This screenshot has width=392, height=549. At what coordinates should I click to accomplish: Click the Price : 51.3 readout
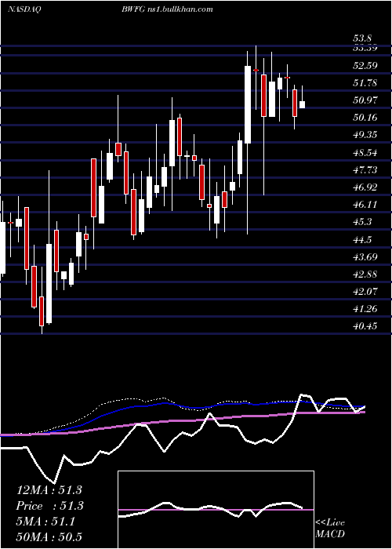(49, 506)
